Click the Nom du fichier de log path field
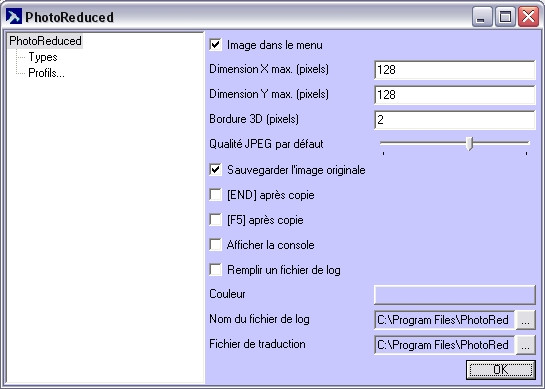 (445, 320)
